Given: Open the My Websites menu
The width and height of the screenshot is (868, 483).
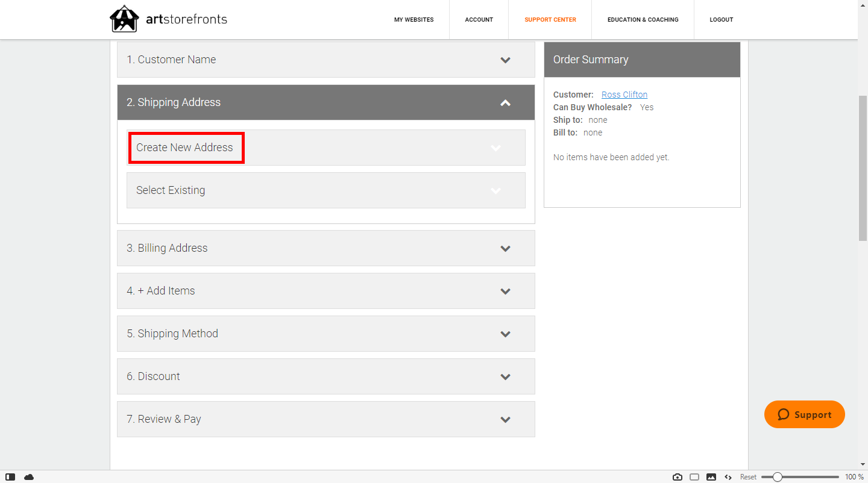Looking at the screenshot, I should point(414,20).
